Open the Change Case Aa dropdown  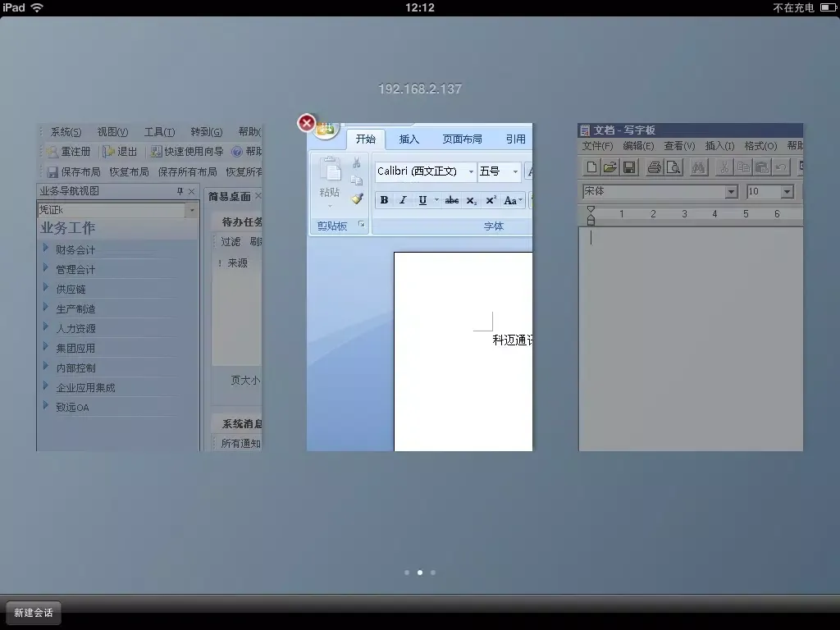[513, 200]
